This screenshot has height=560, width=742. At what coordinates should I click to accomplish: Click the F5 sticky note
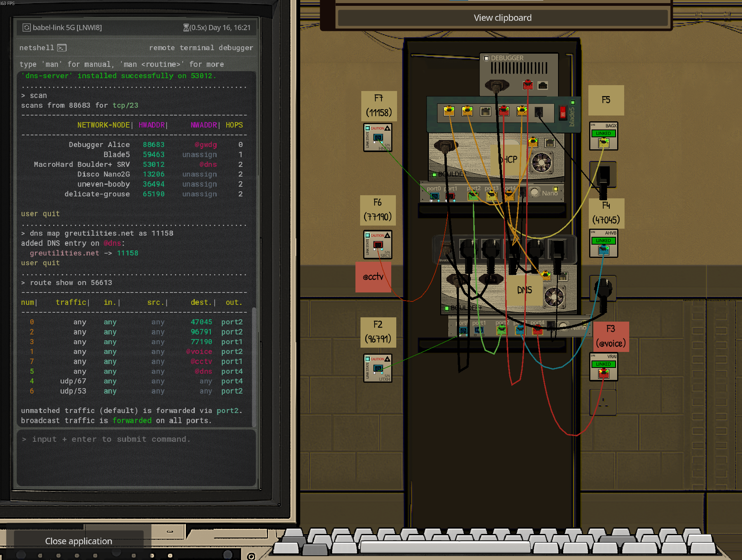pos(606,100)
